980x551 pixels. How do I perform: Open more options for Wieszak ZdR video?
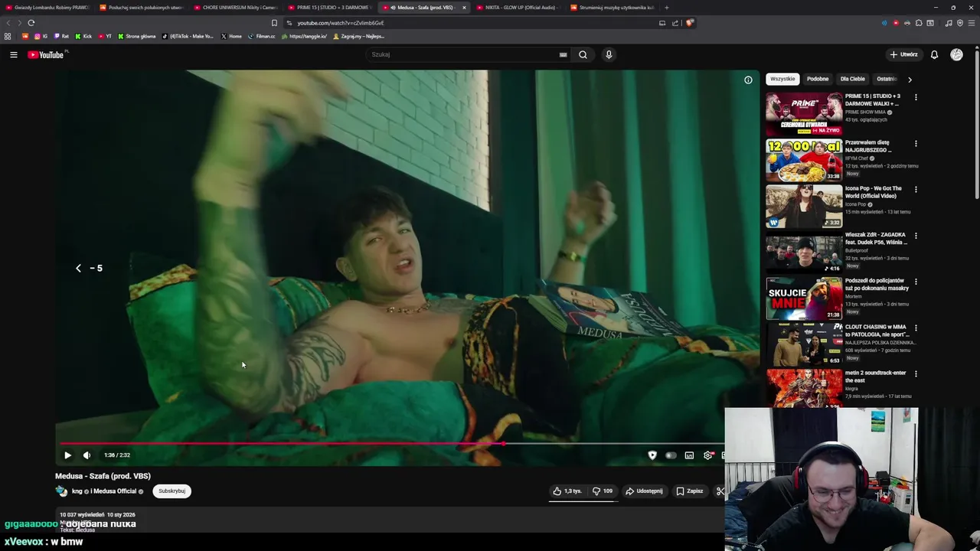(916, 236)
